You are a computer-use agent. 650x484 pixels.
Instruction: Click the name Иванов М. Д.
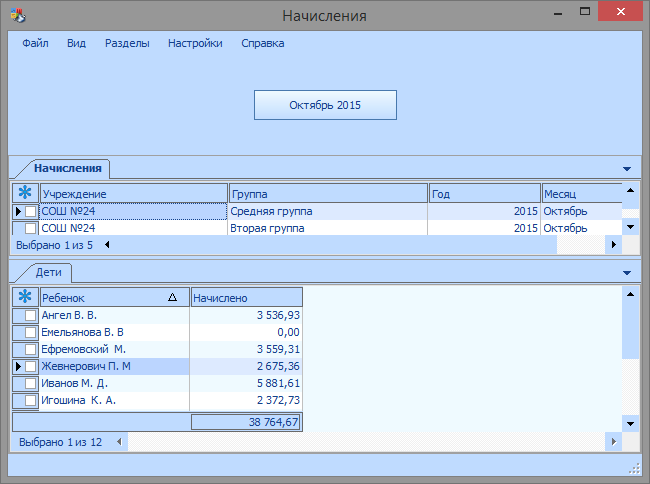pyautogui.click(x=75, y=383)
